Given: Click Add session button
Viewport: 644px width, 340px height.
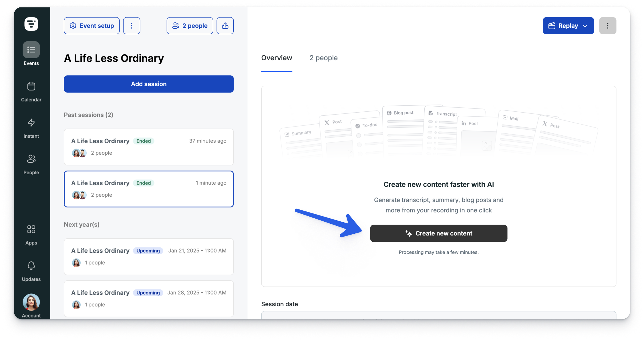Looking at the screenshot, I should click(x=149, y=84).
